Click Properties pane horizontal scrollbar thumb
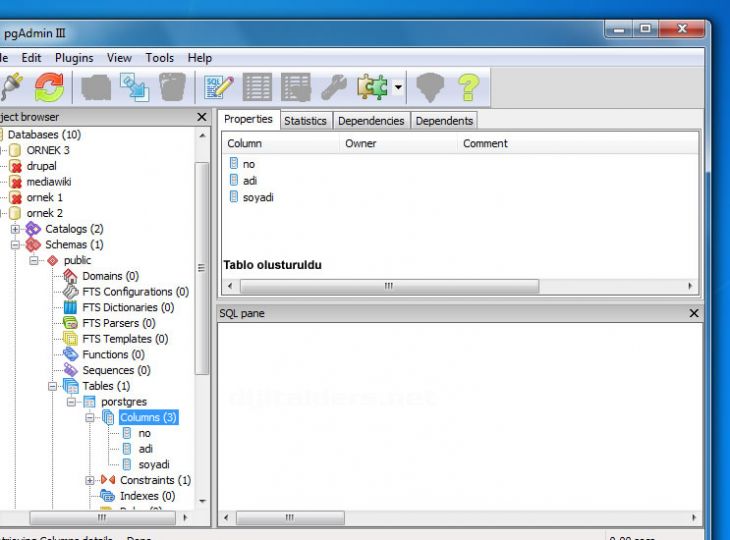The image size is (730, 540). point(389,286)
